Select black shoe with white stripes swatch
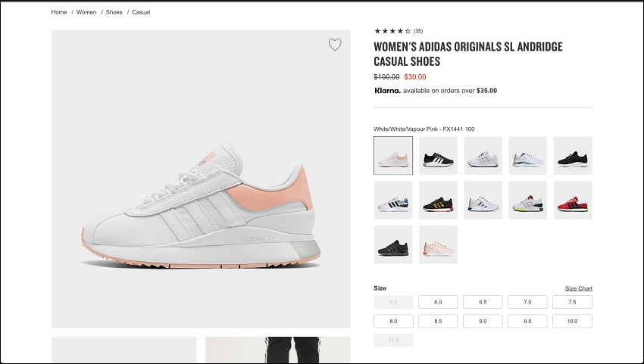The height and width of the screenshot is (364, 644). (438, 156)
